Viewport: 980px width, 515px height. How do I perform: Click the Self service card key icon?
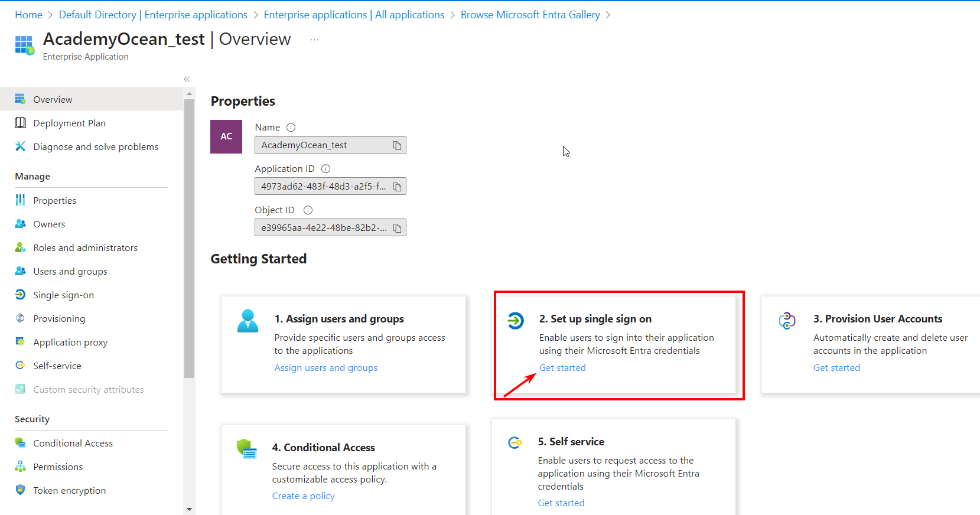[515, 442]
